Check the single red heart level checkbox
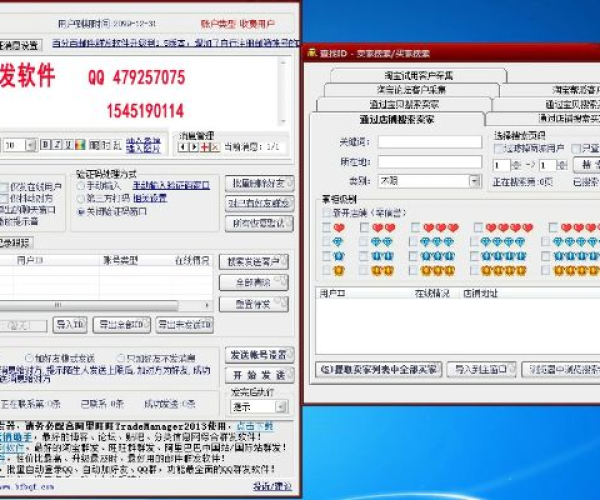 click(x=326, y=228)
